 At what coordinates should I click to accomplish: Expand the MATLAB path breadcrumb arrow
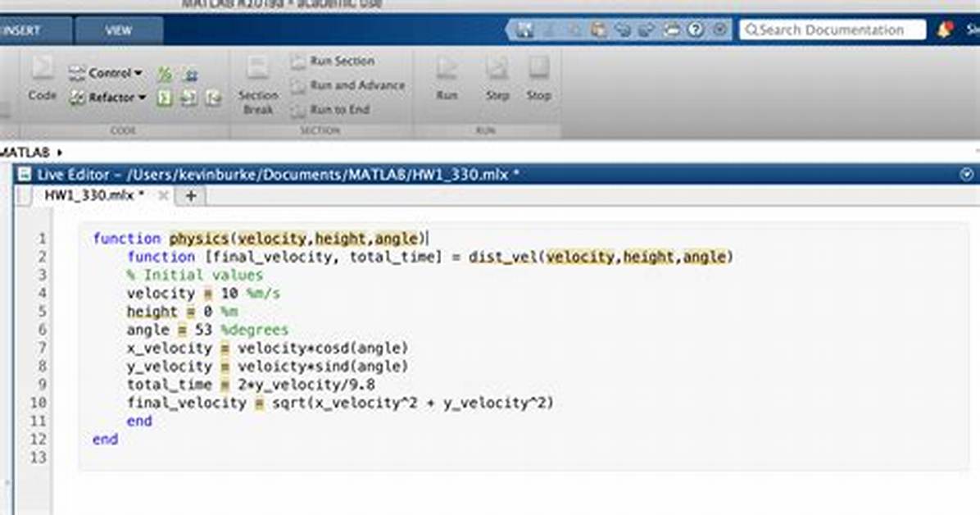(x=60, y=153)
